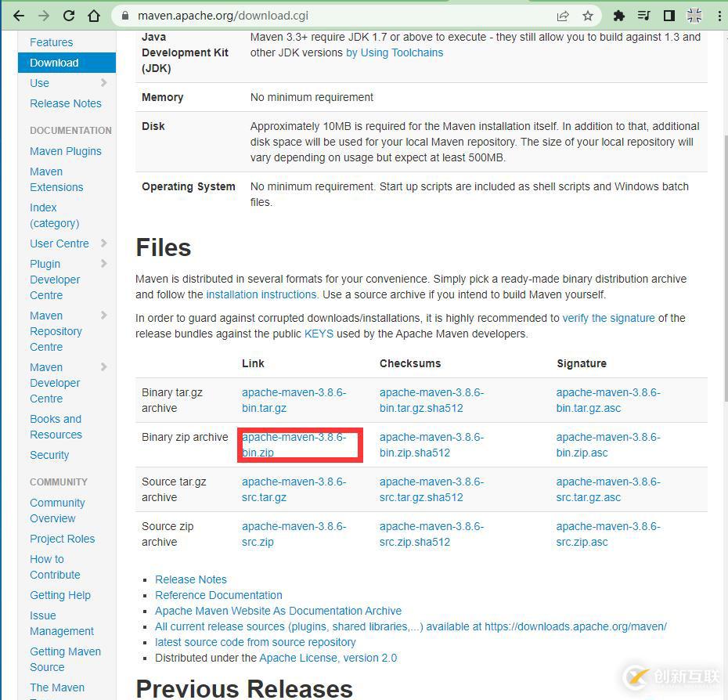728x700 pixels.
Task: Open sidebar Release Notes
Action: (x=66, y=103)
